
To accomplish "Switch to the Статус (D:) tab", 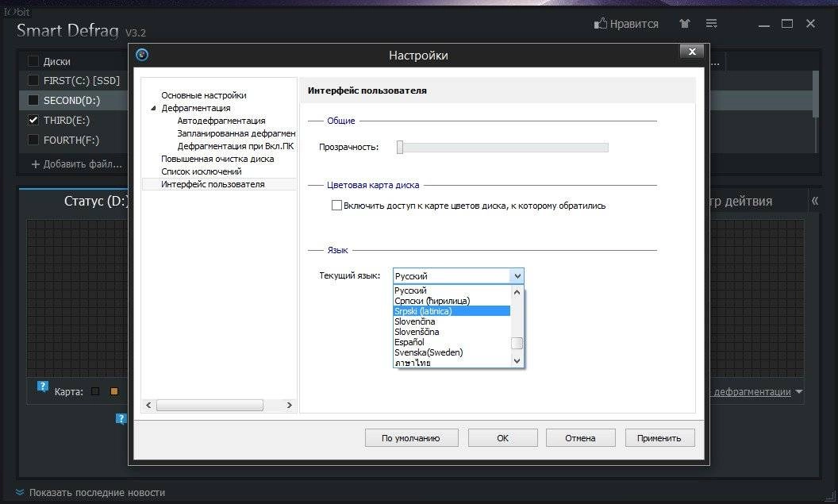I will click(96, 201).
